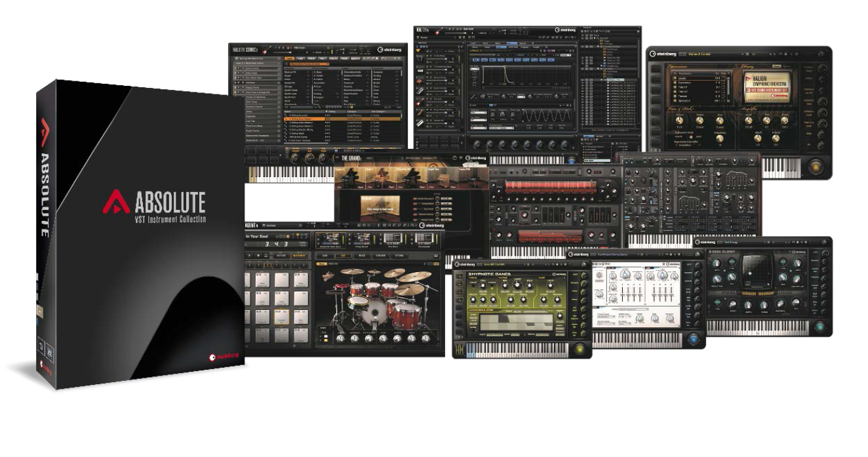This screenshot has height=457, width=868.
Task: Click the Triebwerk piano keyboard
Action: [x=637, y=340]
